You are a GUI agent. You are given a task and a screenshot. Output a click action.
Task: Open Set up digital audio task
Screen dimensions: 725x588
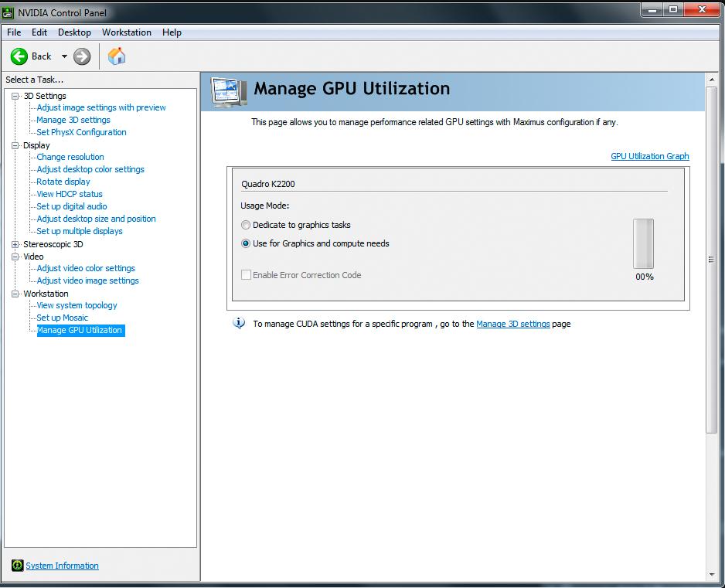click(x=72, y=206)
